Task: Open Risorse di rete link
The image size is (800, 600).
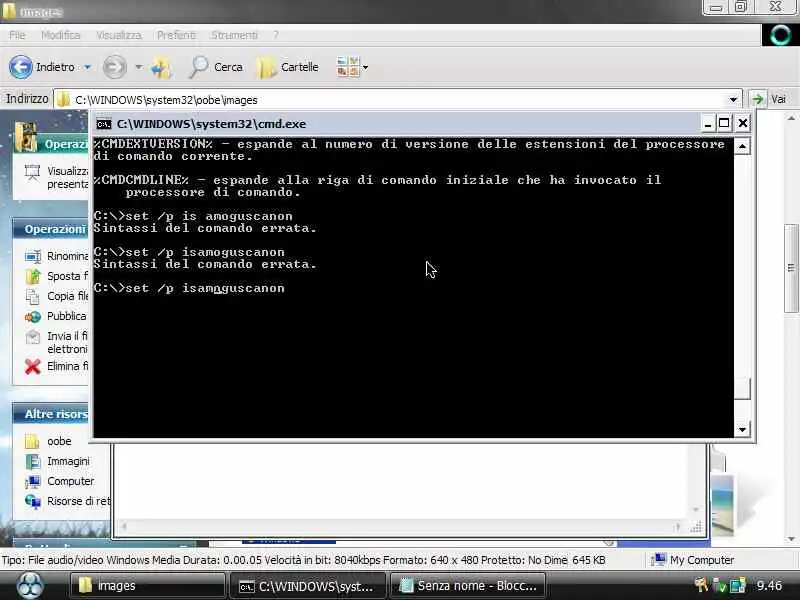Action: click(67, 501)
